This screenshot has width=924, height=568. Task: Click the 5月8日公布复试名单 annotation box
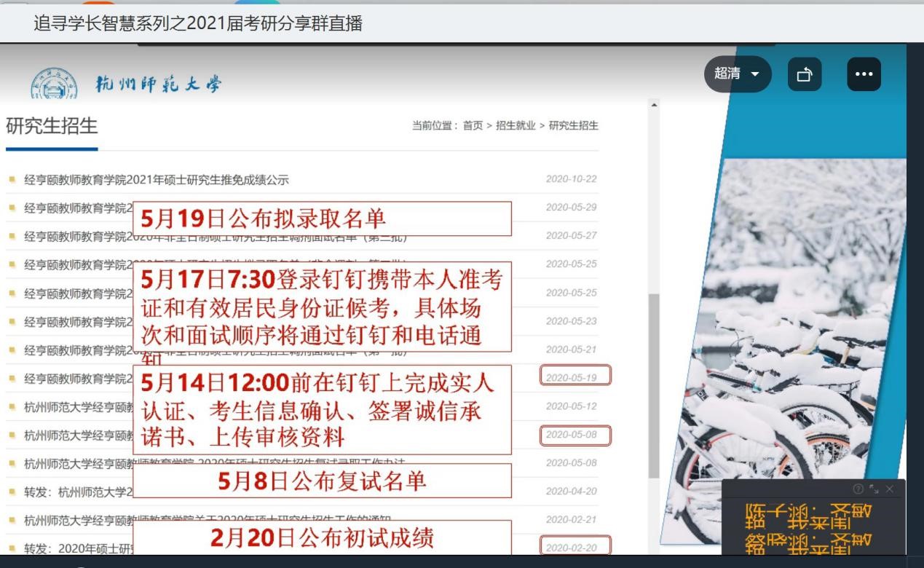coord(322,481)
